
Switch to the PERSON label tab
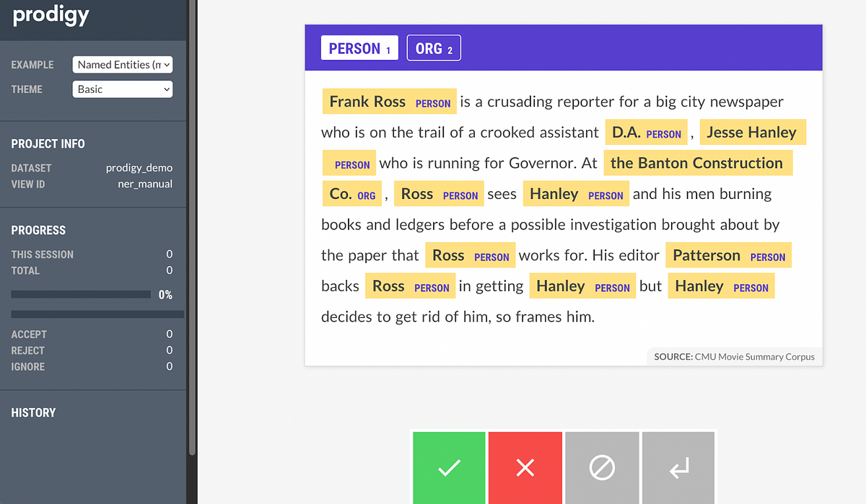[x=359, y=48]
